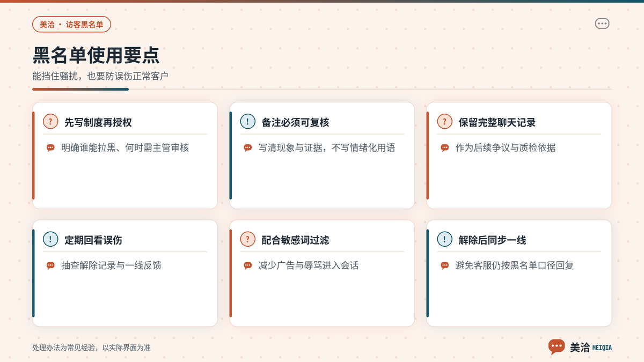Click the text 作为后续争议与质检依据
The width and height of the screenshot is (644, 362).
click(x=506, y=147)
